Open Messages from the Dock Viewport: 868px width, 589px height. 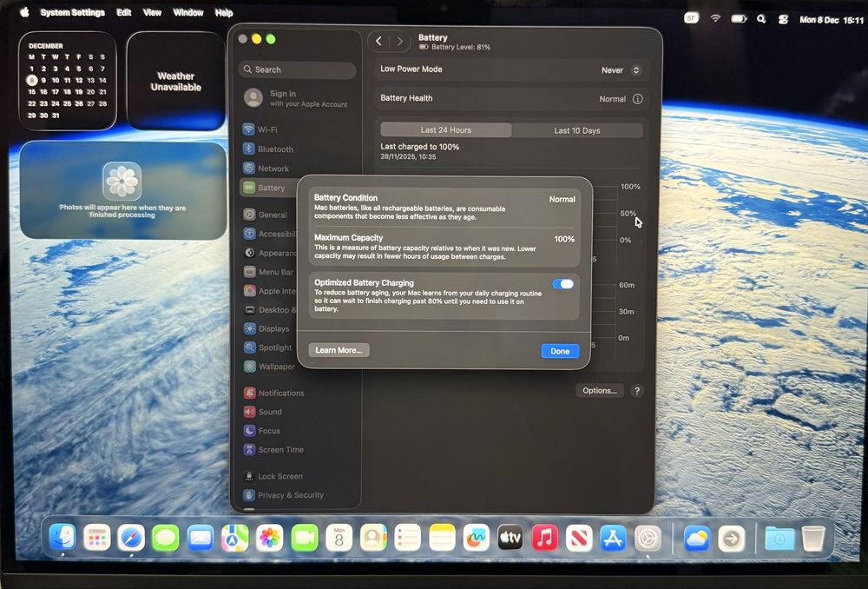click(x=166, y=538)
